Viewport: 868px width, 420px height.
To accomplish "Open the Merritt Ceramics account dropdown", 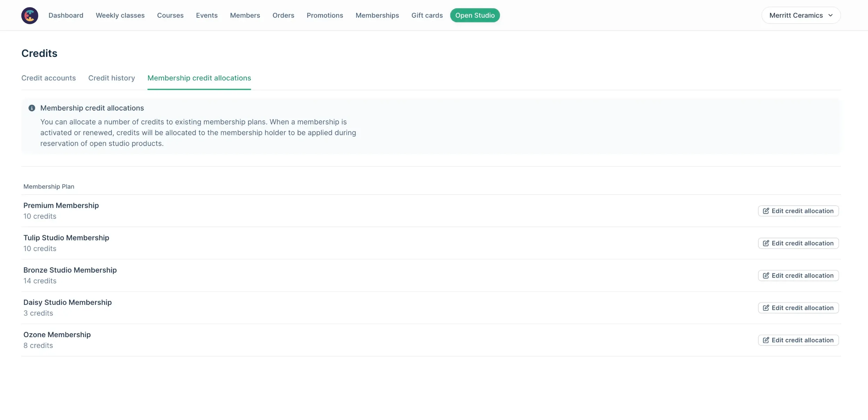I will pos(796,15).
